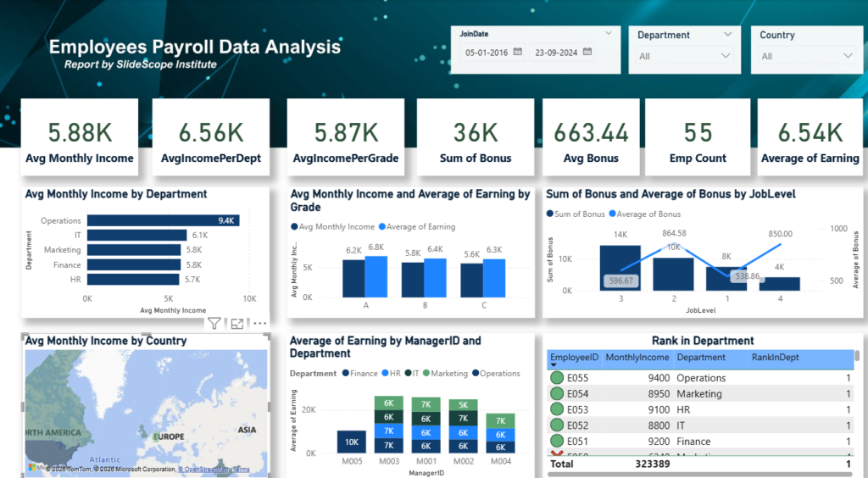Click green status circle for employee E055
Viewport: 868px width, 478px height.
pos(557,378)
